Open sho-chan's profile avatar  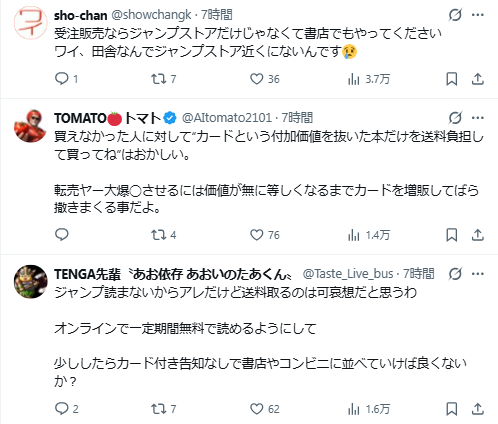(x=30, y=23)
